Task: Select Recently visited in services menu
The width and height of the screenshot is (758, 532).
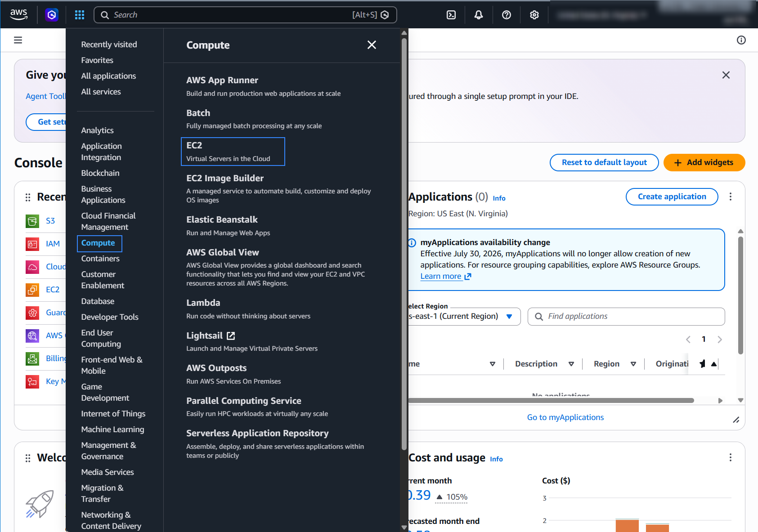Action: [x=109, y=45]
